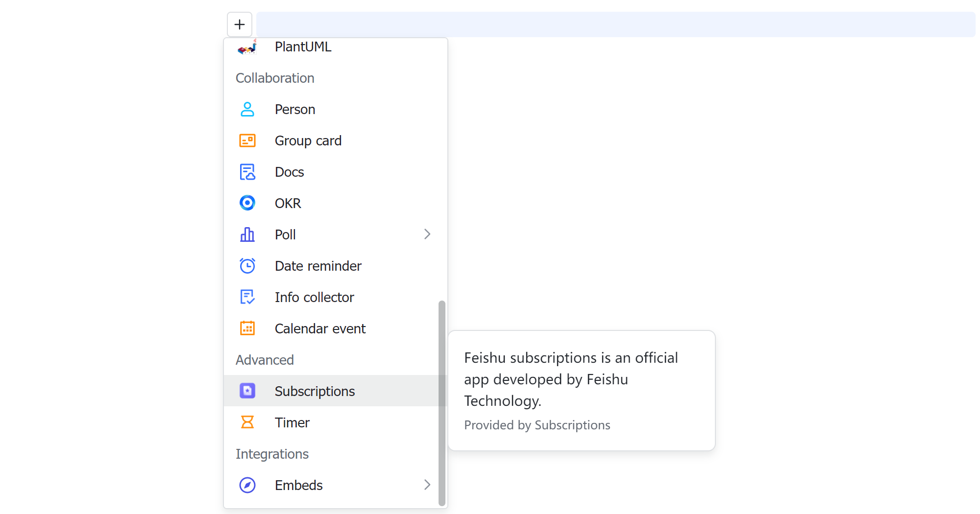The image size is (980, 514).
Task: Click the Advanced section header
Action: point(265,360)
